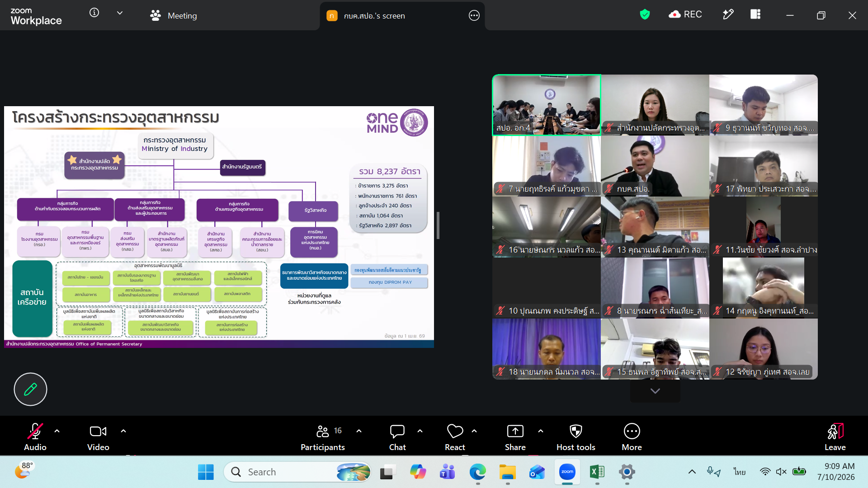Viewport: 868px width, 488px height.
Task: Open the meeting info icon
Action: tap(94, 13)
